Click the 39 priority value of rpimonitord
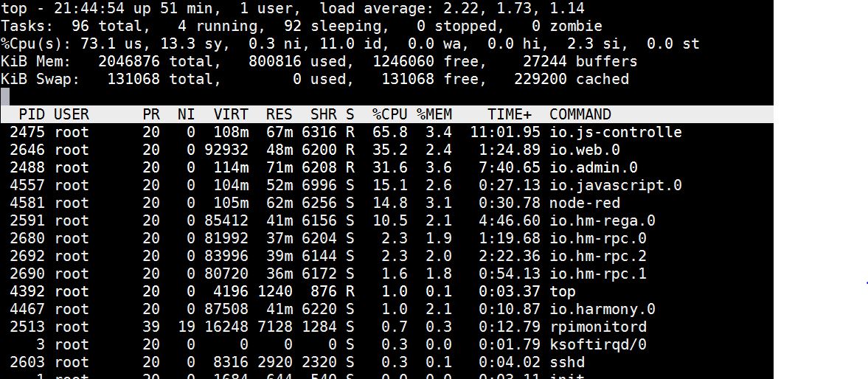This screenshot has width=868, height=379. (150, 327)
